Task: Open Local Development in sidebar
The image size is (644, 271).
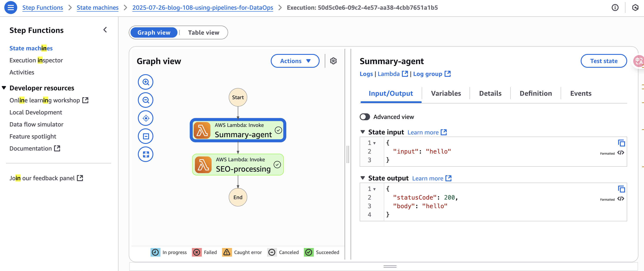Action: pyautogui.click(x=36, y=112)
